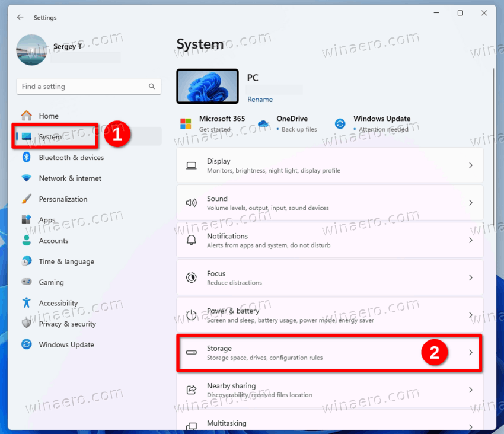Expand Sound settings chevron

[x=471, y=203]
